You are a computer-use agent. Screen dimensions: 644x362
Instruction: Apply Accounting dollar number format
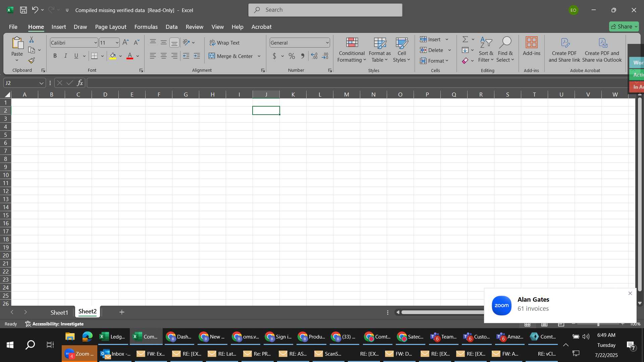274,56
